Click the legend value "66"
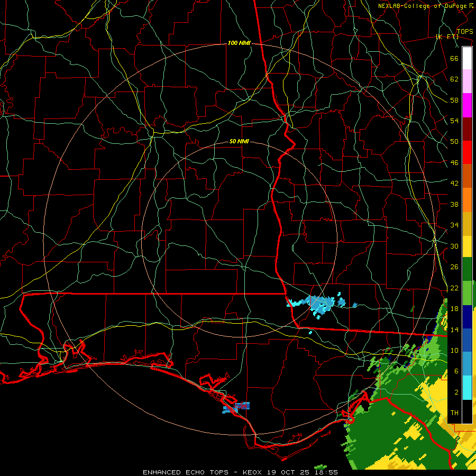The image size is (476, 476). pos(454,59)
